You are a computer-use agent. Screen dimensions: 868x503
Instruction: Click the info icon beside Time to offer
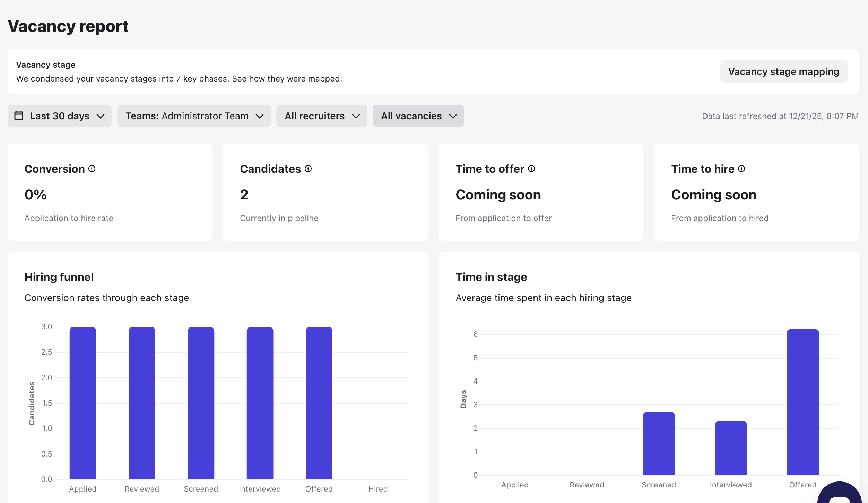(531, 169)
